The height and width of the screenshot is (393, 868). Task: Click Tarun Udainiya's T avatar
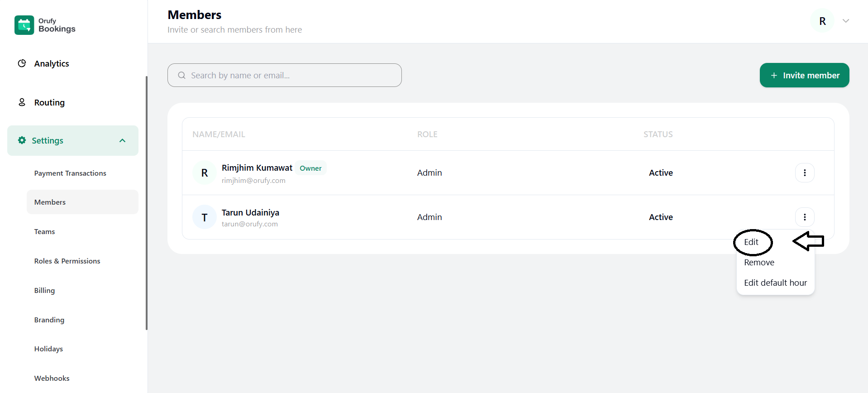[204, 217]
